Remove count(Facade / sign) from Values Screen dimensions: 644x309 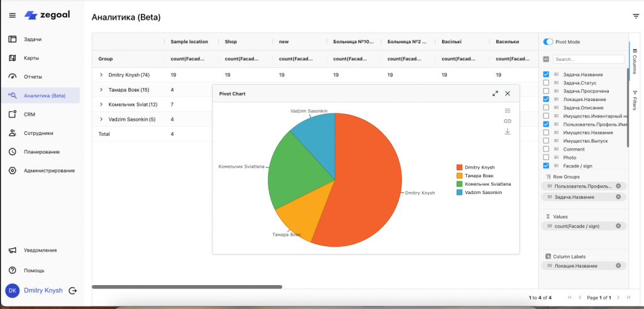coord(618,226)
